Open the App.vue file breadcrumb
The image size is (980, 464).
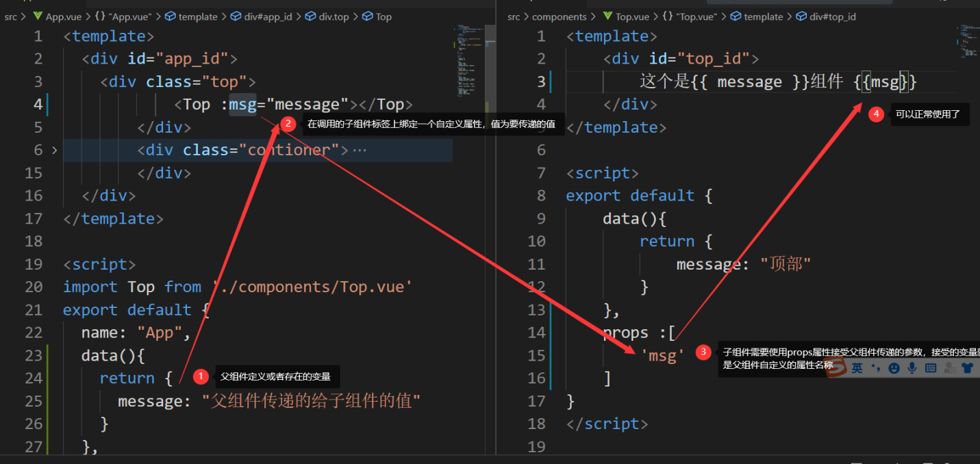click(x=63, y=16)
